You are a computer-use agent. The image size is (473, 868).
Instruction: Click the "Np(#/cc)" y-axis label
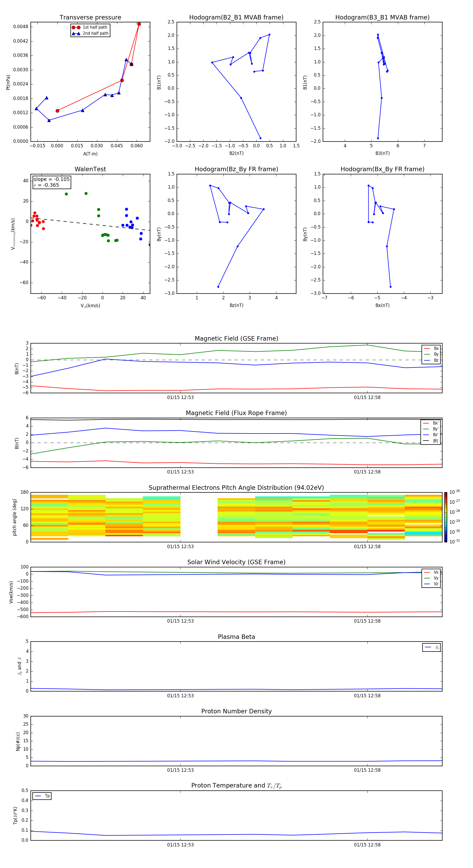[x=18, y=741]
